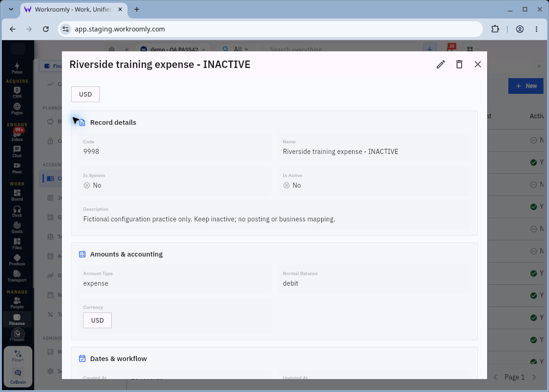The image size is (549, 392).
Task: Open browser extensions puzzle icon
Action: point(495,29)
